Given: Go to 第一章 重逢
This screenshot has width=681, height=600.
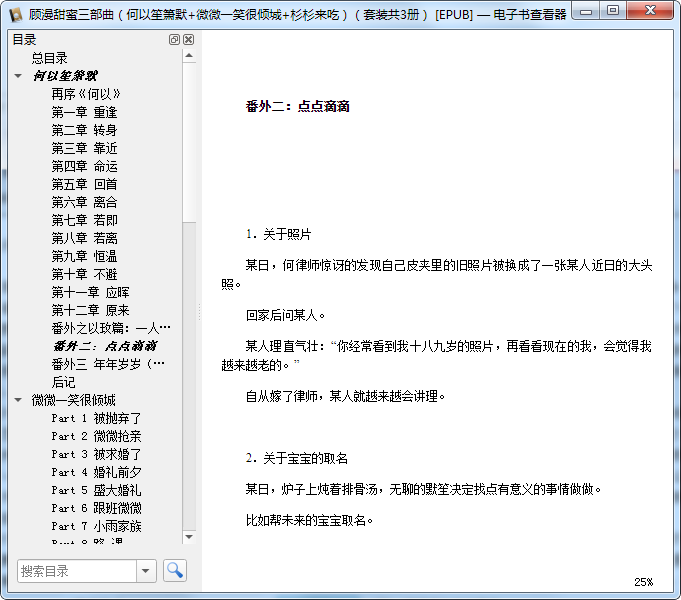Looking at the screenshot, I should [x=84, y=112].
